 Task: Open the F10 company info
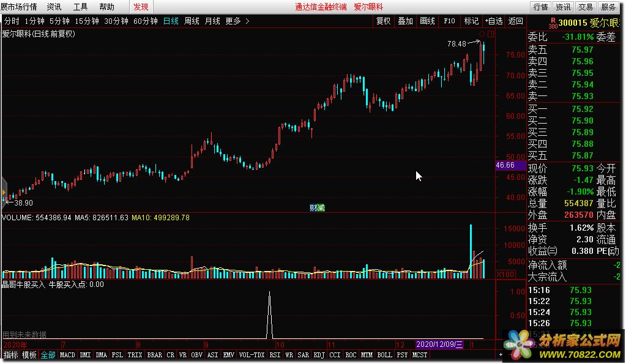449,21
